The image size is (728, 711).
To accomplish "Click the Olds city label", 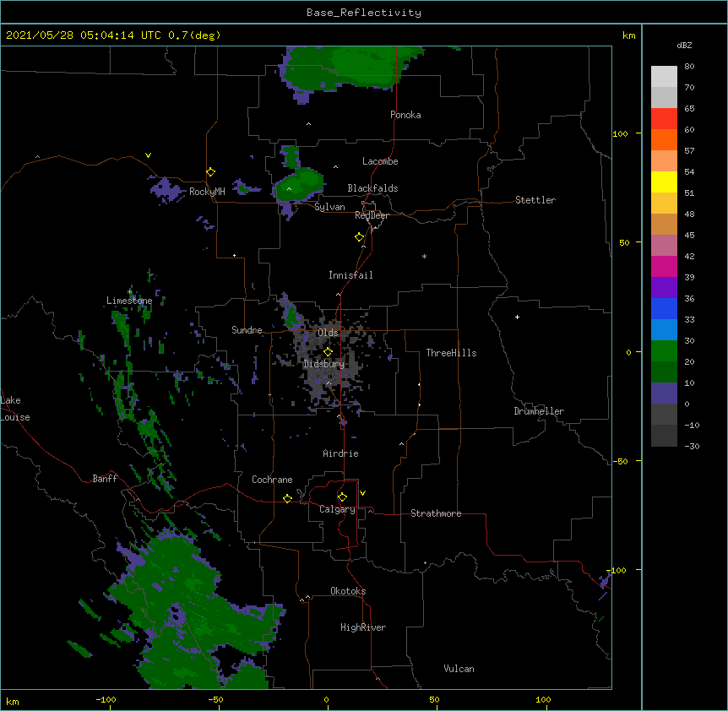I will 328,333.
